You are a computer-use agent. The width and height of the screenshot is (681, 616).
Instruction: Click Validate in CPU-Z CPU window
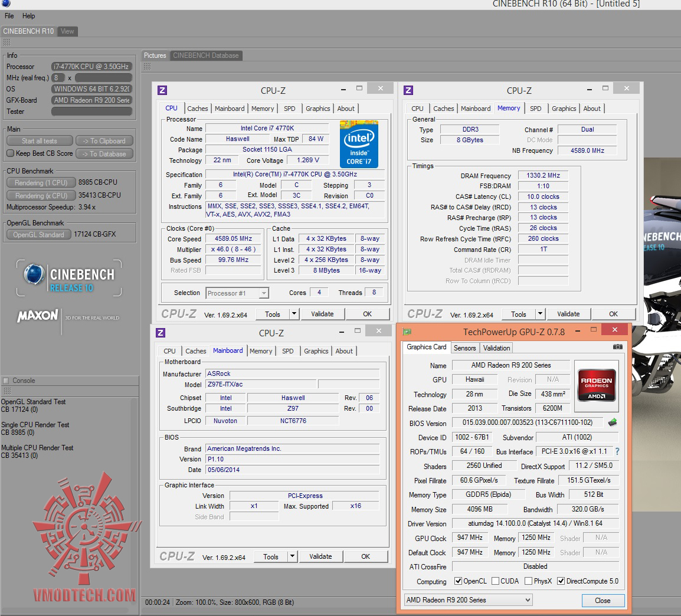tap(322, 313)
